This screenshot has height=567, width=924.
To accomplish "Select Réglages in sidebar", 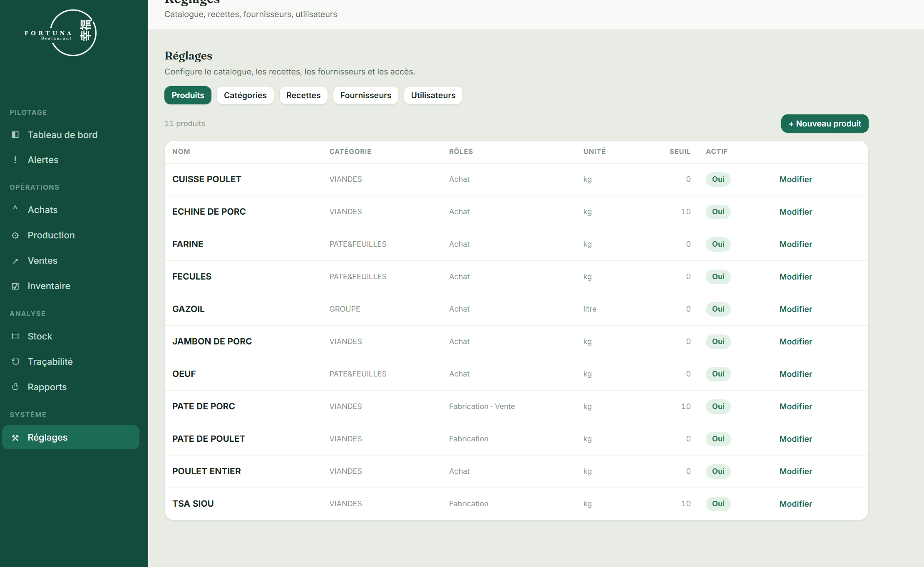I will [71, 437].
